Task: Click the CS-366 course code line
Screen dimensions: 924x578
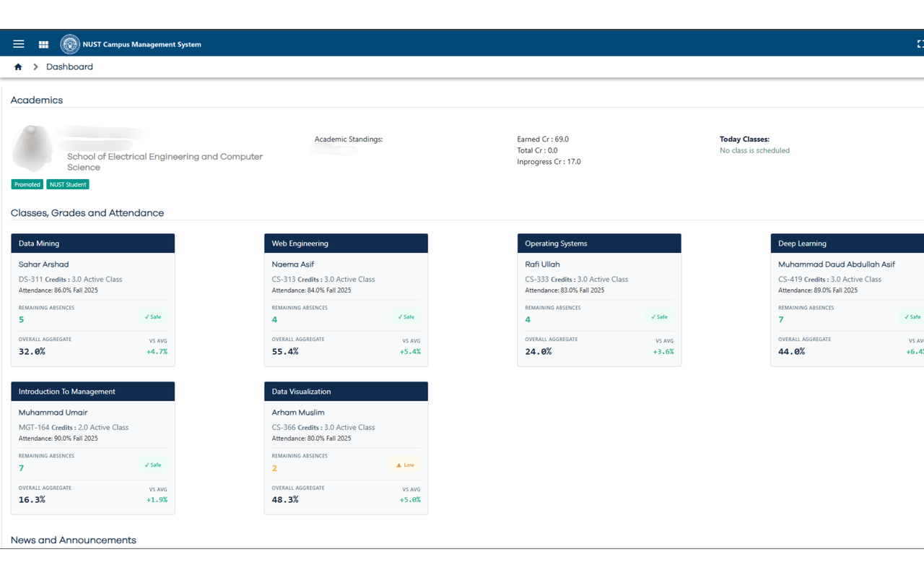Action: coord(323,428)
